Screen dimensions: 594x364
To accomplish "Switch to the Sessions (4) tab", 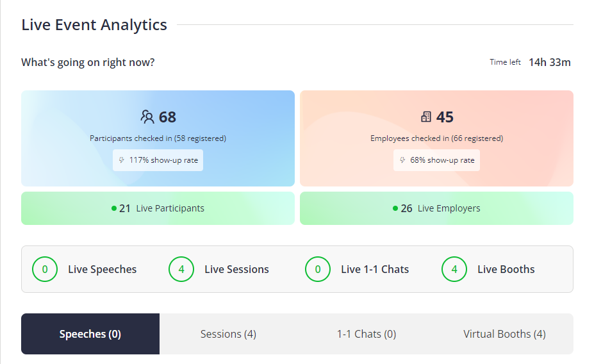I will point(228,334).
